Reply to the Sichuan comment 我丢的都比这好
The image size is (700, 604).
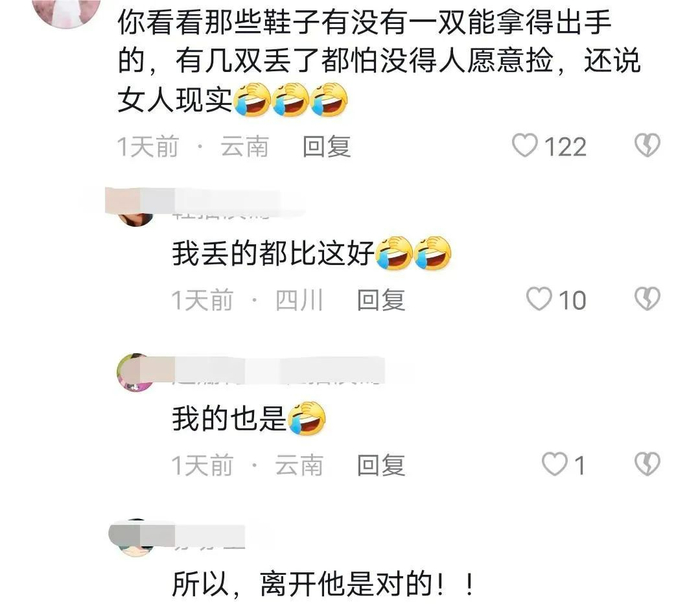click(381, 300)
